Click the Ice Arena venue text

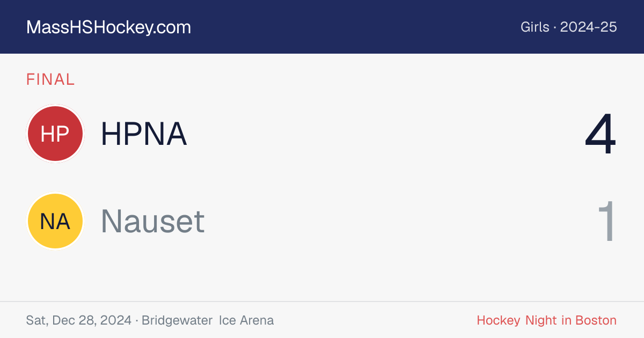[x=246, y=320]
